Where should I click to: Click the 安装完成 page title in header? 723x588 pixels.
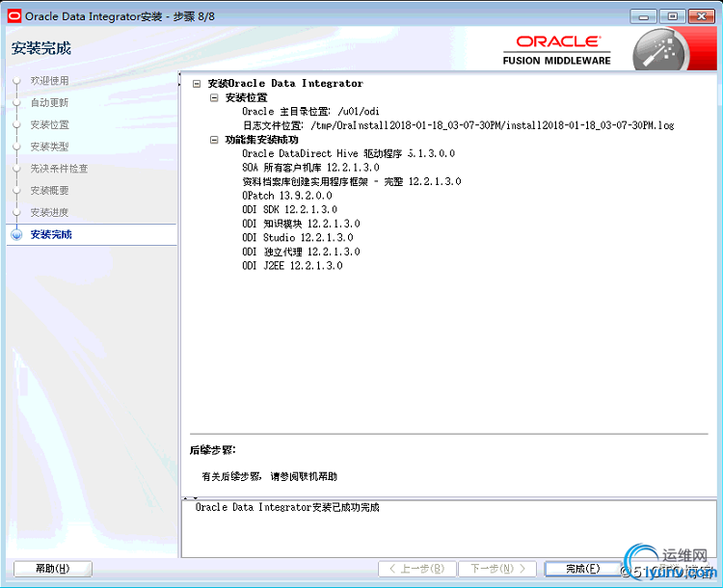click(41, 48)
